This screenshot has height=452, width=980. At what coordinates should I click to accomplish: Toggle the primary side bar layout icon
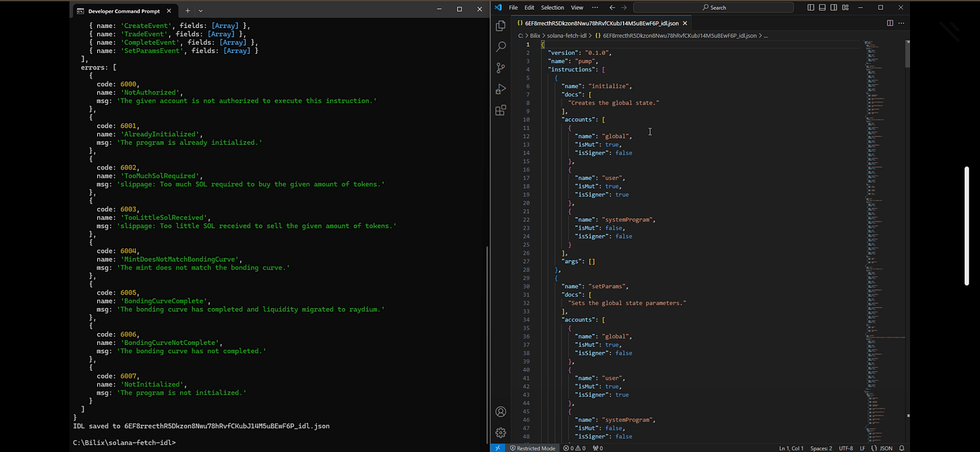[811, 8]
